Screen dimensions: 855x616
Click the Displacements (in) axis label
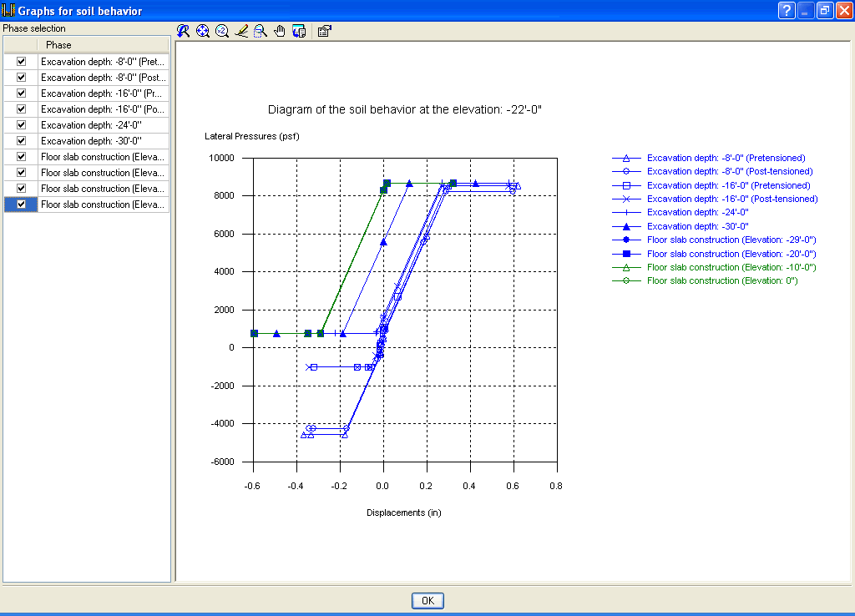point(404,513)
